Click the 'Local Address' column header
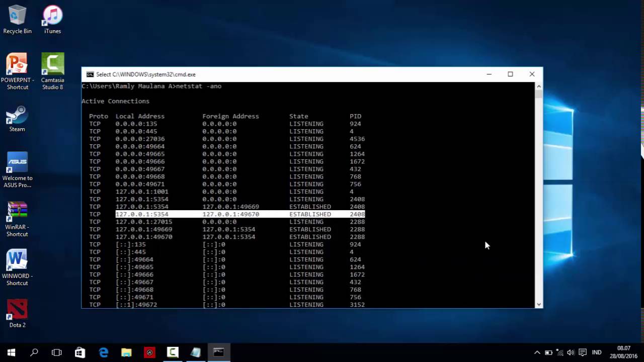The image size is (644, 362). pos(140,116)
